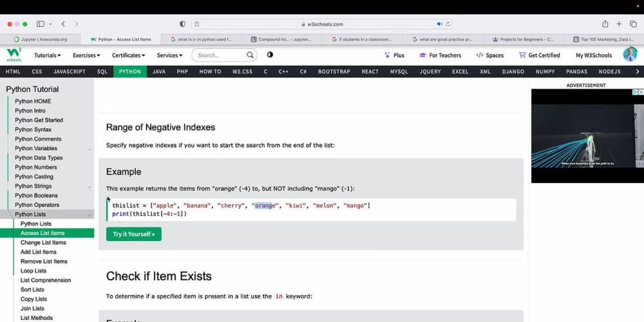
Task: Go back with Safari back arrow
Action: coord(63,24)
